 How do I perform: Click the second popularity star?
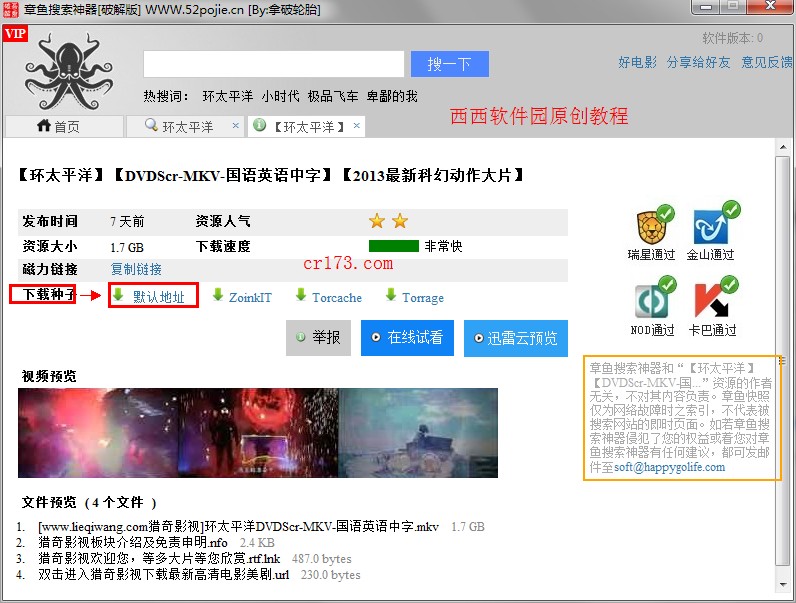[400, 221]
